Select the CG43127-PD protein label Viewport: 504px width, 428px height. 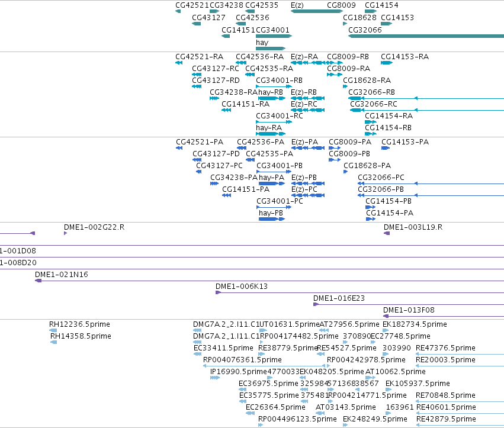(x=216, y=153)
